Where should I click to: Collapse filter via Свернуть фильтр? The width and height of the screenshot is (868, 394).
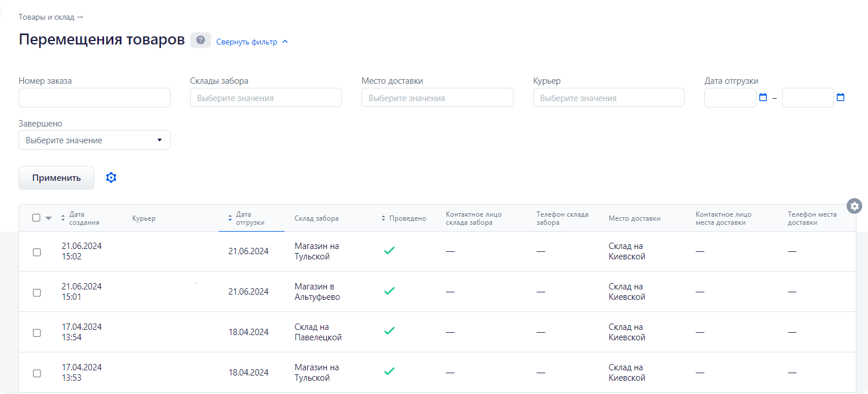[252, 42]
